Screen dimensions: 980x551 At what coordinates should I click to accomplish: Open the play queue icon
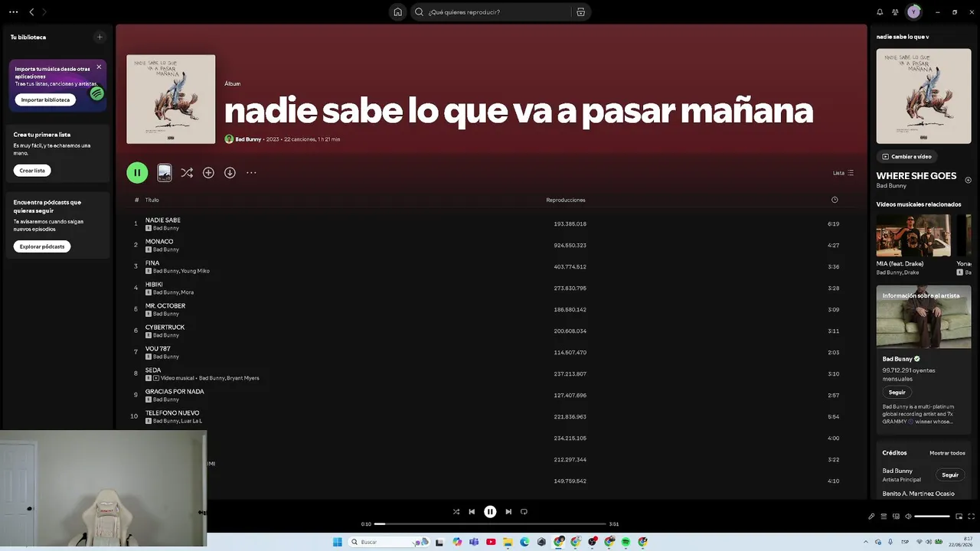[x=884, y=517]
